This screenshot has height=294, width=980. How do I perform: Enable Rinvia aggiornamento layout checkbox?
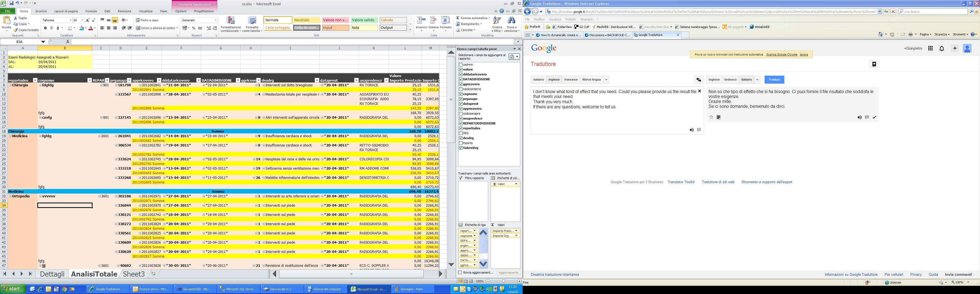tap(460, 273)
